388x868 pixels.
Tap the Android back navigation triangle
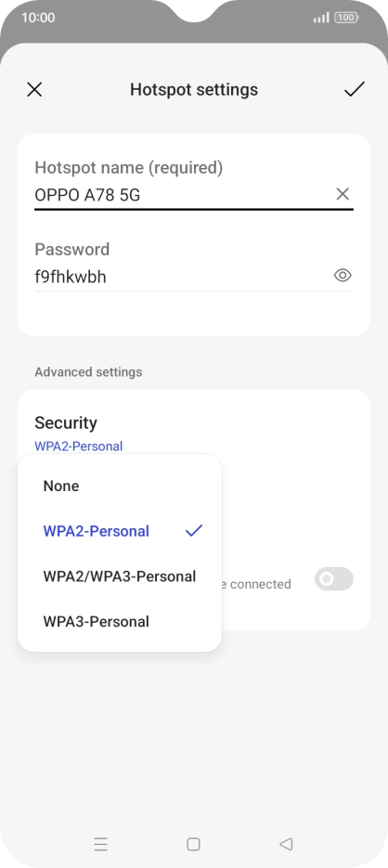coord(286,844)
